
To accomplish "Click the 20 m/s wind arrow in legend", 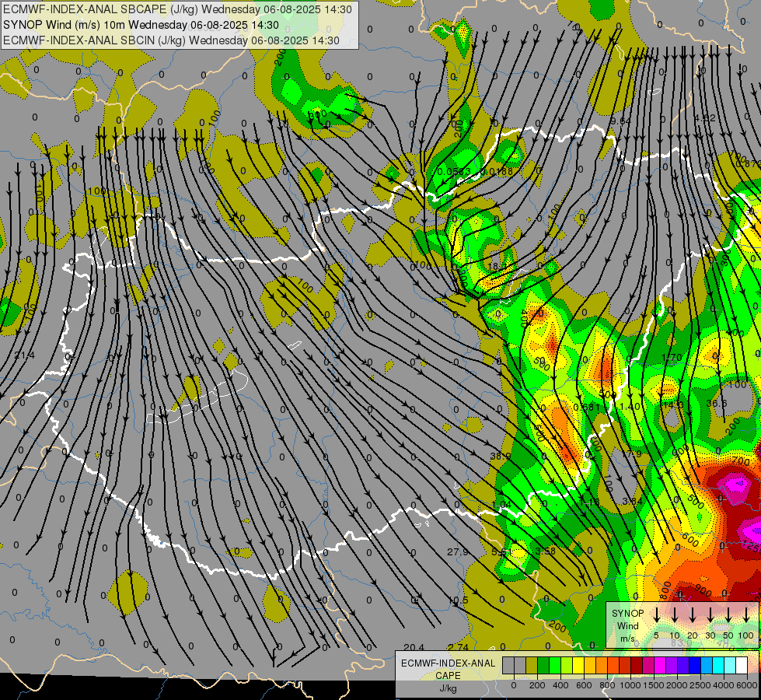I will 693,614.
